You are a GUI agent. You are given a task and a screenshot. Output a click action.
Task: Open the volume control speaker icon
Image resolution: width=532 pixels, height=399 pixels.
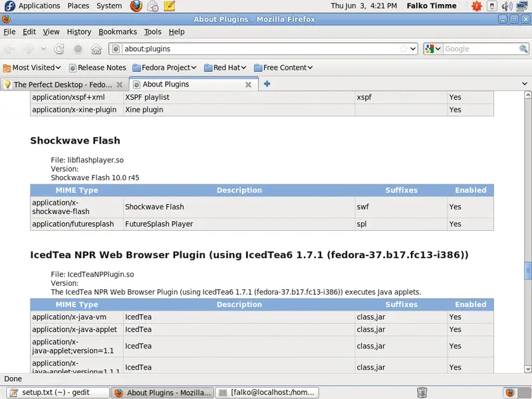(x=507, y=6)
